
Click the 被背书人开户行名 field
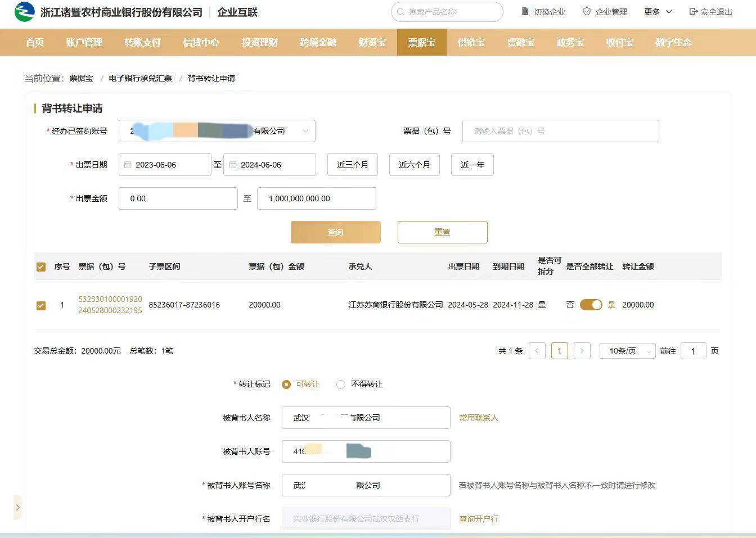(366, 519)
